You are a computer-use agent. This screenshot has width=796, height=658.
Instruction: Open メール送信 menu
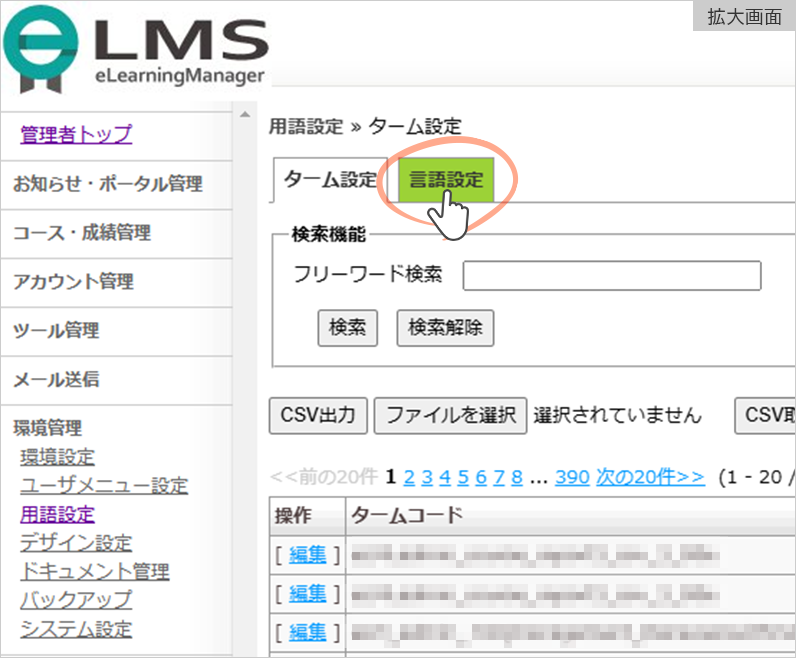pos(56,379)
